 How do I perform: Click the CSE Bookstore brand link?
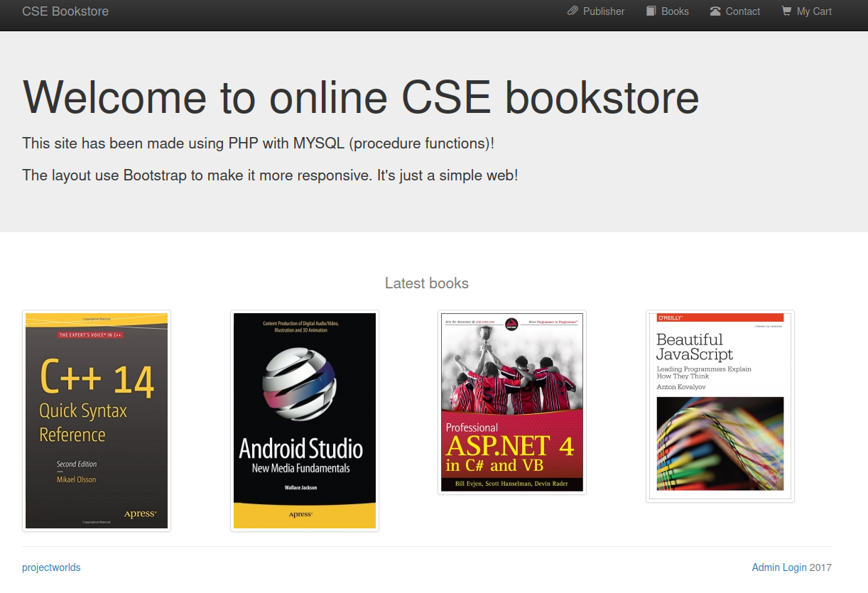pyautogui.click(x=65, y=11)
